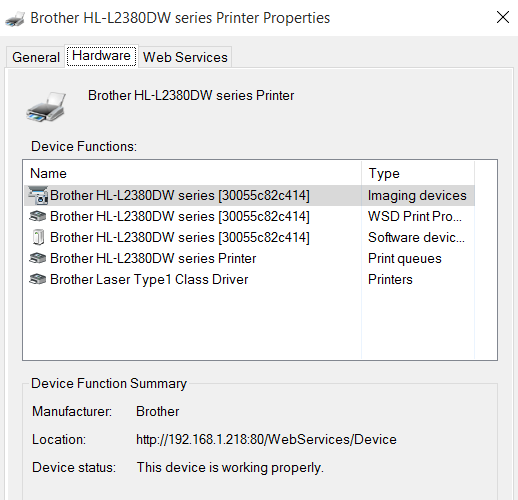Switch to the General tab
This screenshot has width=518, height=500.
pos(36,57)
